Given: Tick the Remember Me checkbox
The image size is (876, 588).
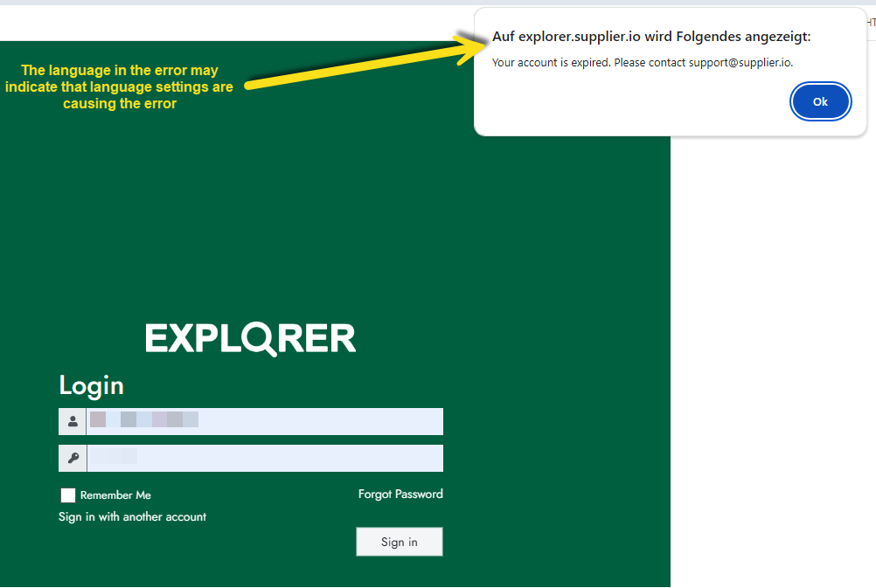Looking at the screenshot, I should click(68, 495).
